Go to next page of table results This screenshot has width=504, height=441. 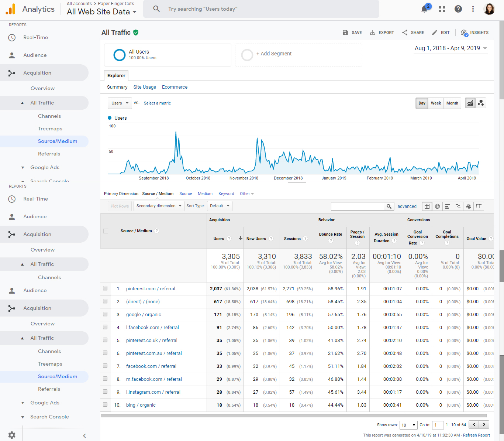[484, 425]
